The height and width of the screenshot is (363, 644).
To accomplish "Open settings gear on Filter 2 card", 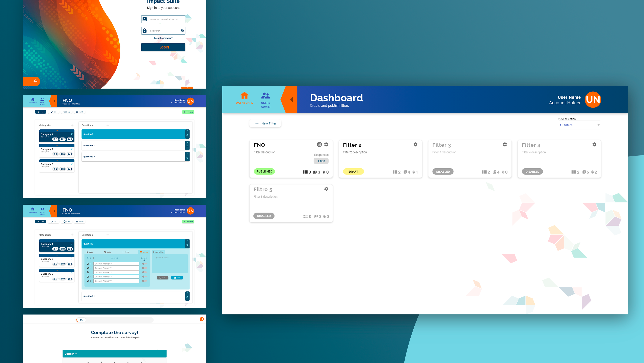I will pos(415,144).
